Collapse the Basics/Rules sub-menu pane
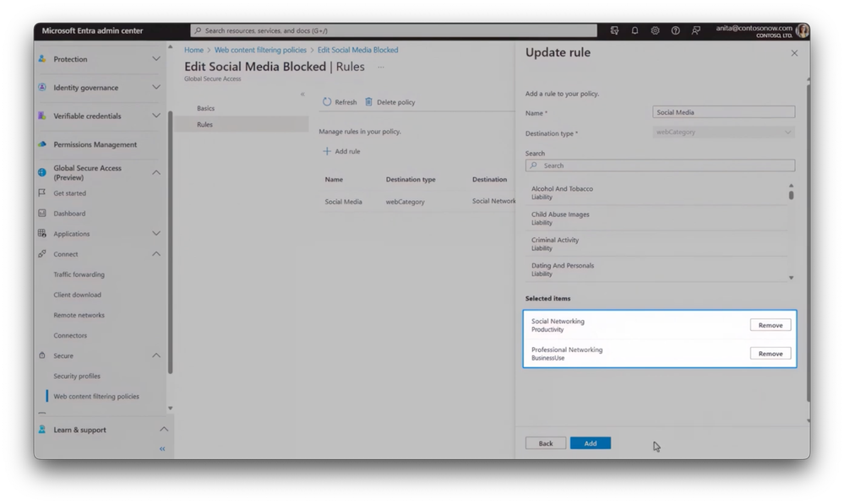Viewport: 844px width, 504px height. click(302, 94)
